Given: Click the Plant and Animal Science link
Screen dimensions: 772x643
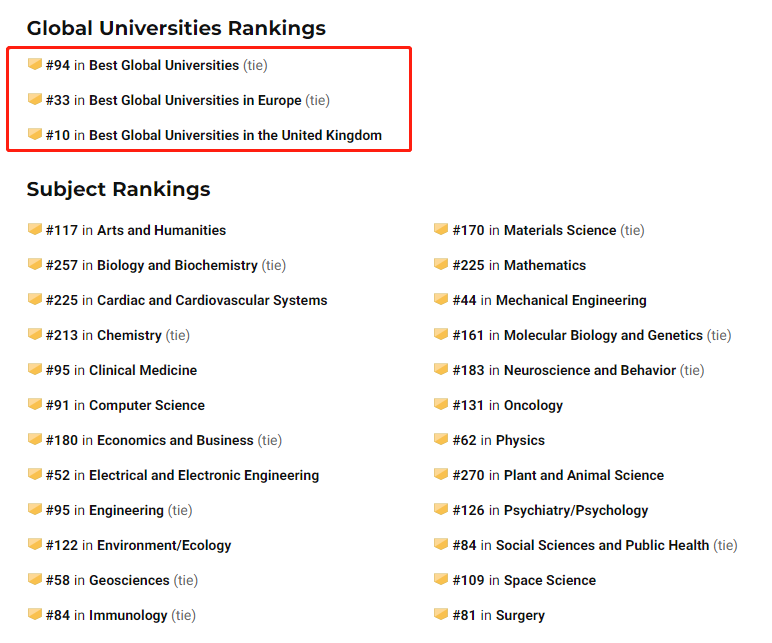Looking at the screenshot, I should coord(584,475).
